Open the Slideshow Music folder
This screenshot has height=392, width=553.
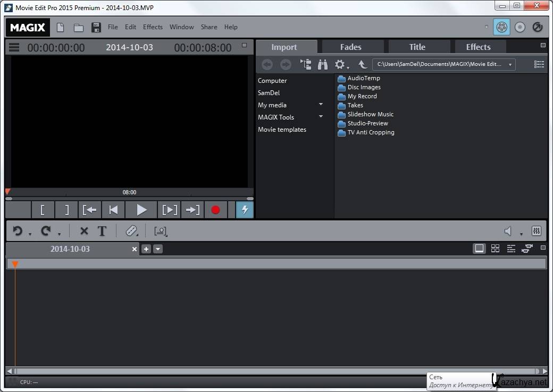coord(370,114)
